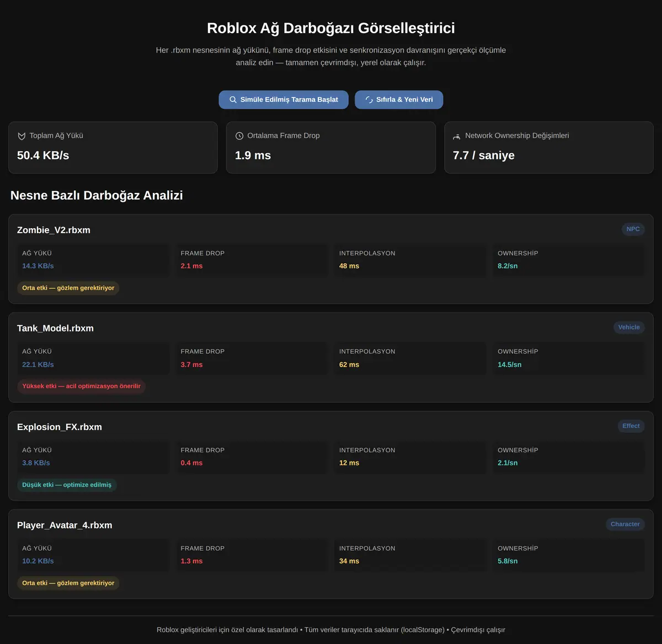The image size is (662, 644).
Task: Click Player_Avatar_4 network load 10.2 KB/s
Action: tap(38, 561)
